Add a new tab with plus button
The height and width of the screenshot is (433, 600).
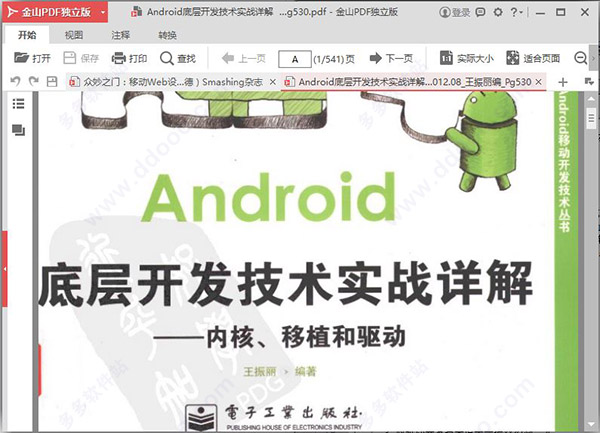(562, 82)
